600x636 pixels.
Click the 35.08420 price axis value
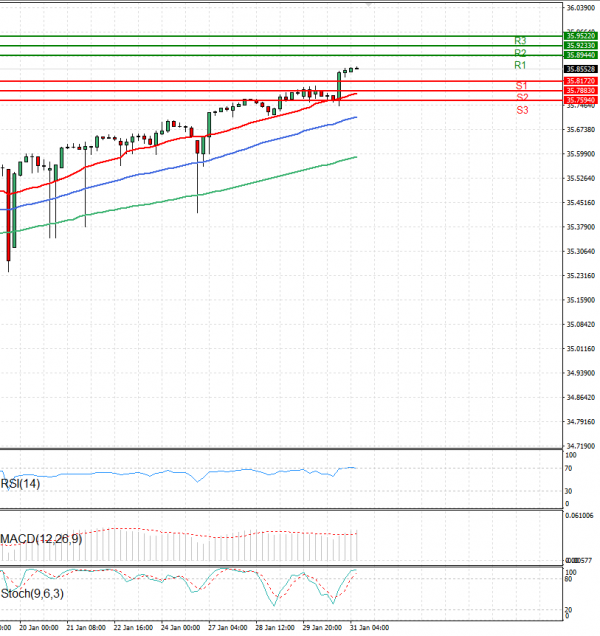coord(581,324)
